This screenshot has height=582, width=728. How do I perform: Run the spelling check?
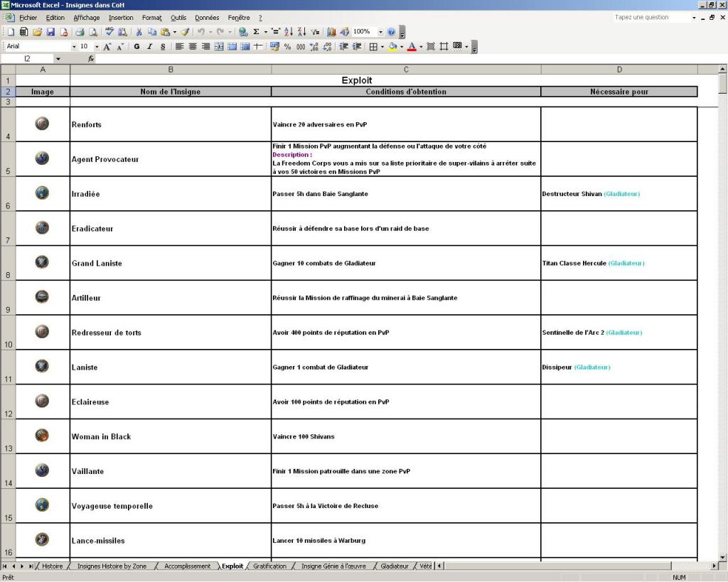pyautogui.click(x=109, y=32)
